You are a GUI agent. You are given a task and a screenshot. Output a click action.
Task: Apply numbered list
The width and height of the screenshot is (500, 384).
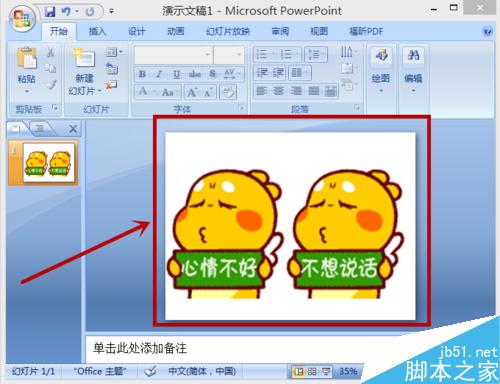click(289, 54)
